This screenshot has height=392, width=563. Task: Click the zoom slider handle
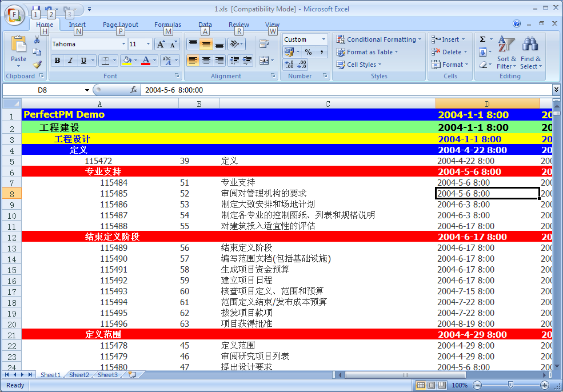pyautogui.click(x=510, y=385)
